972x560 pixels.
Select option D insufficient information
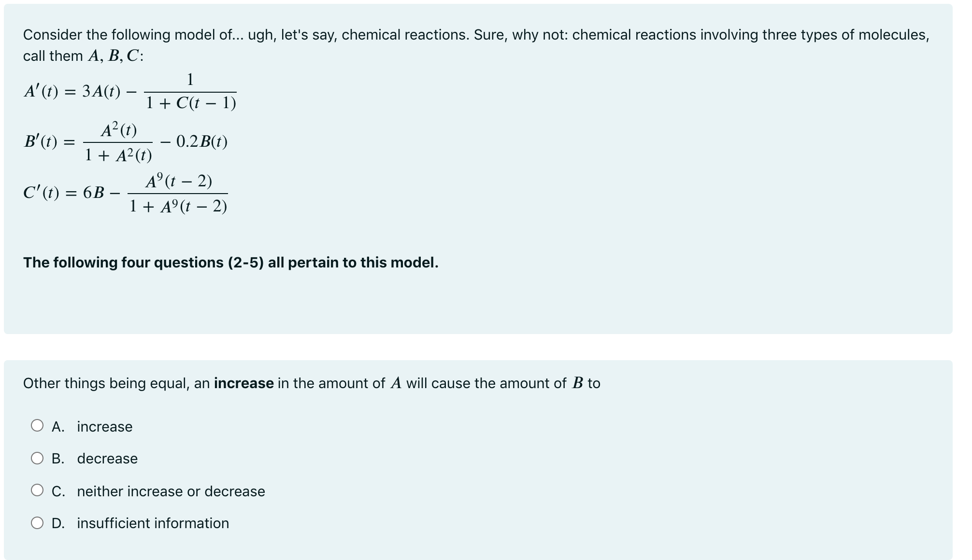(x=37, y=523)
